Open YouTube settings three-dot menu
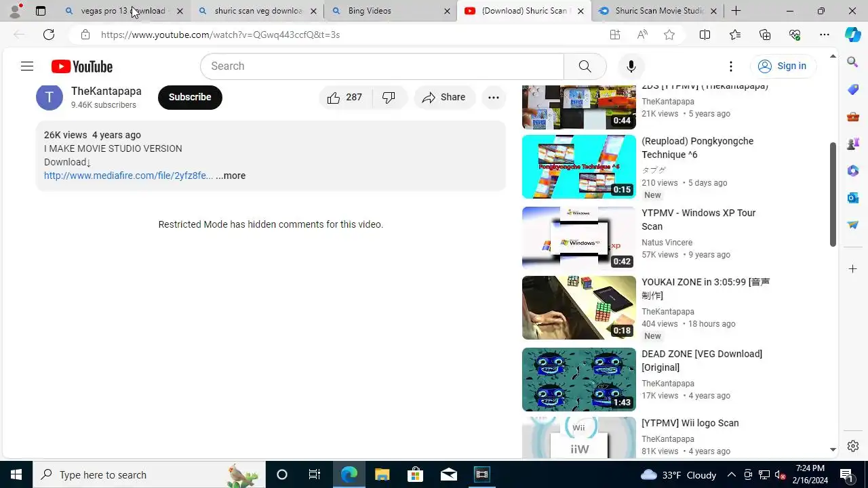 (730, 66)
